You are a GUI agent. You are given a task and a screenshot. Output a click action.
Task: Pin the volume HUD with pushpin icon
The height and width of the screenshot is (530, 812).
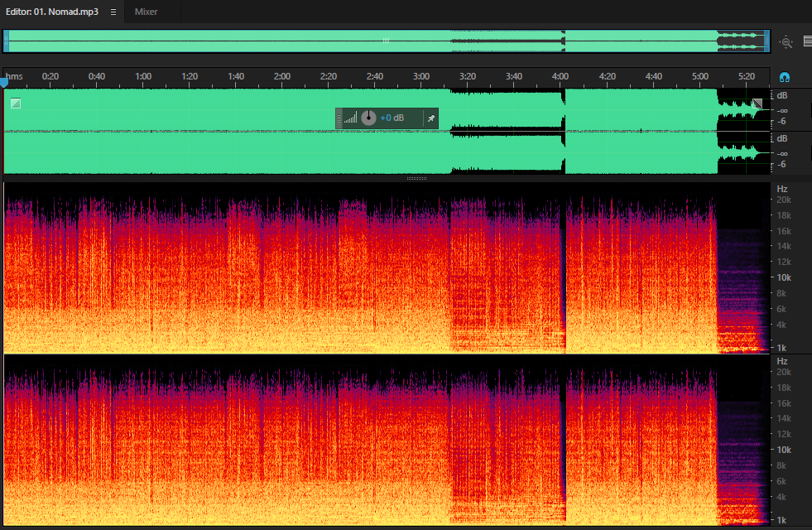coord(431,118)
